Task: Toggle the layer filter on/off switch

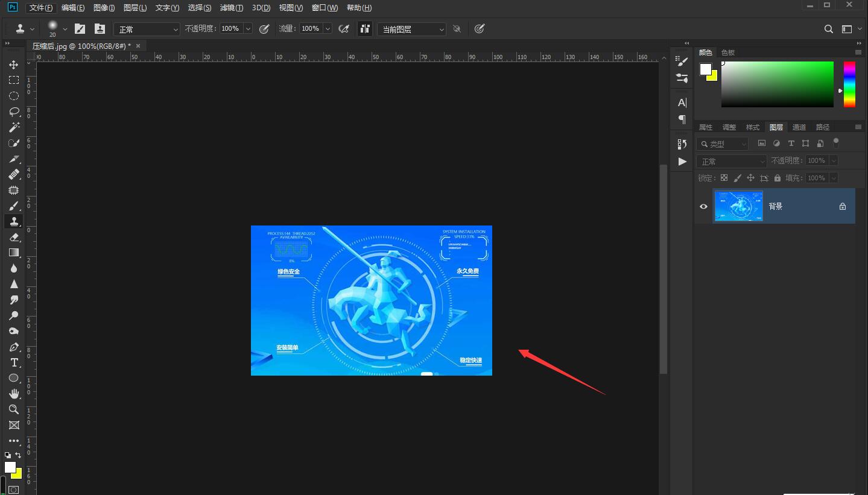Action: coord(835,143)
